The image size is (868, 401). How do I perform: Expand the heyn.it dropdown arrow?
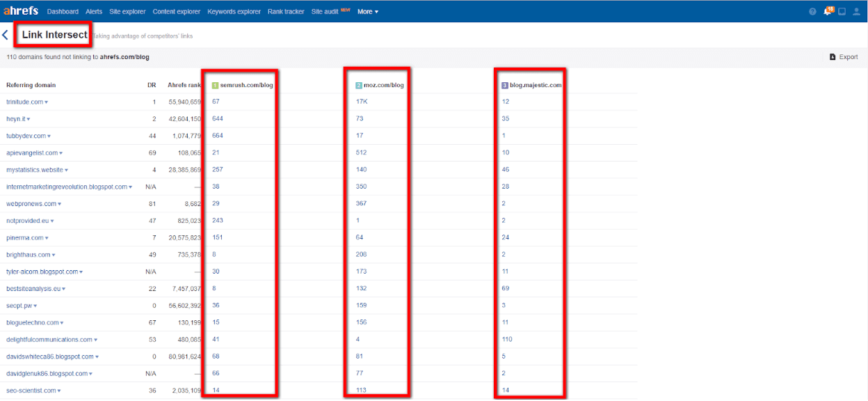coord(28,120)
